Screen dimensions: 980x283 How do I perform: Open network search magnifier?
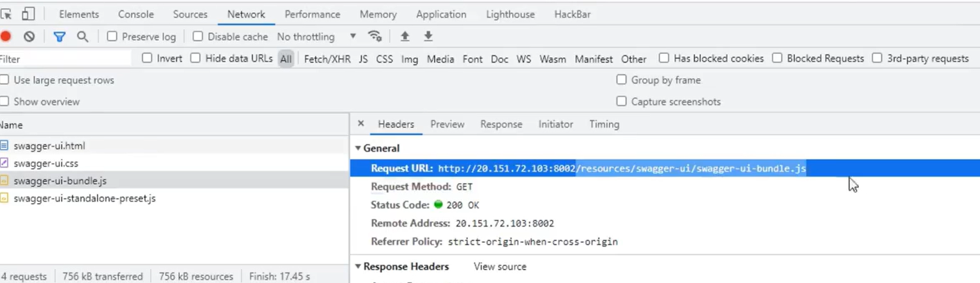(83, 37)
